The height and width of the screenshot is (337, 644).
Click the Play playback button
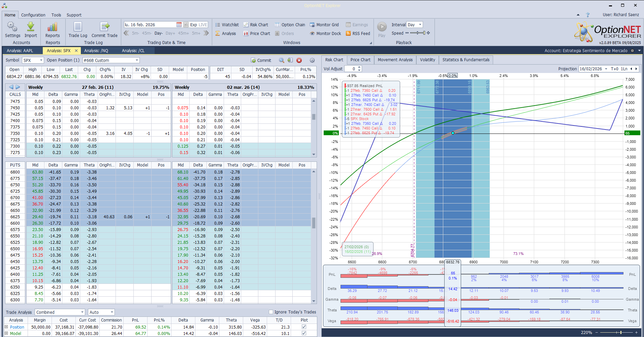tap(382, 27)
